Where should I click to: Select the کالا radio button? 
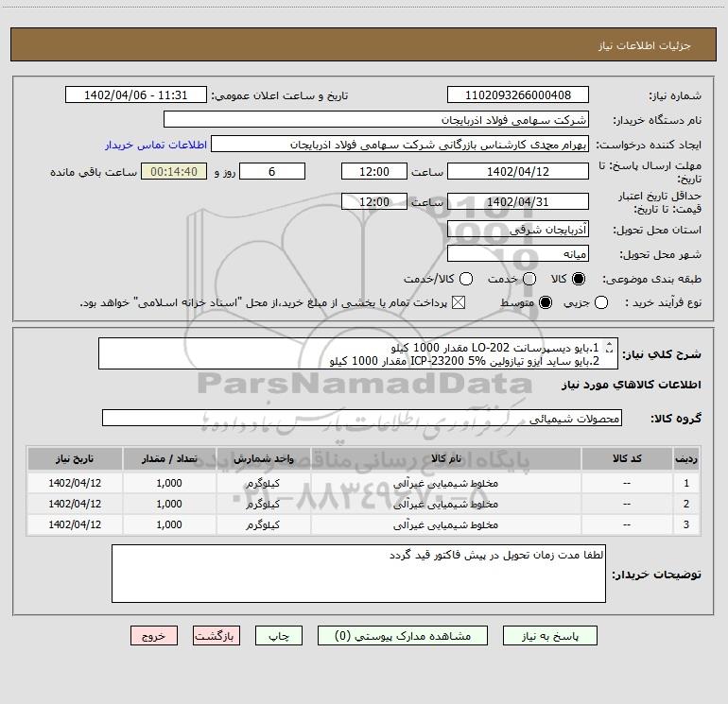(579, 279)
